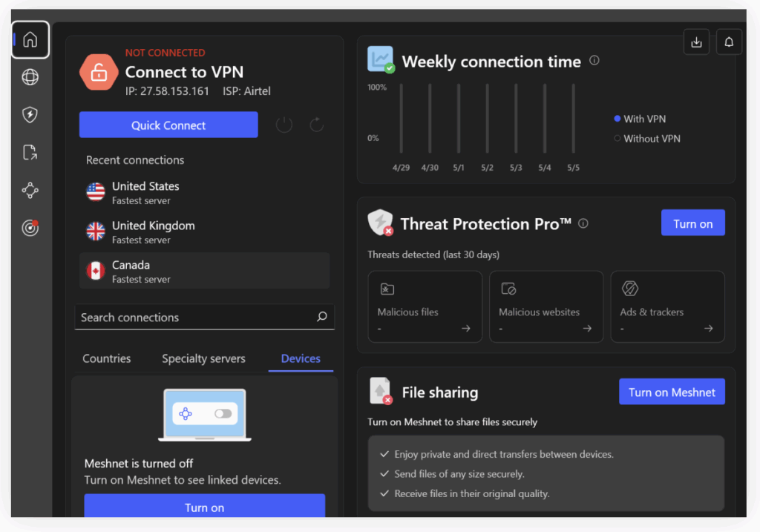
Task: Select the 5/1 bar in chart
Action: pyautogui.click(x=459, y=118)
